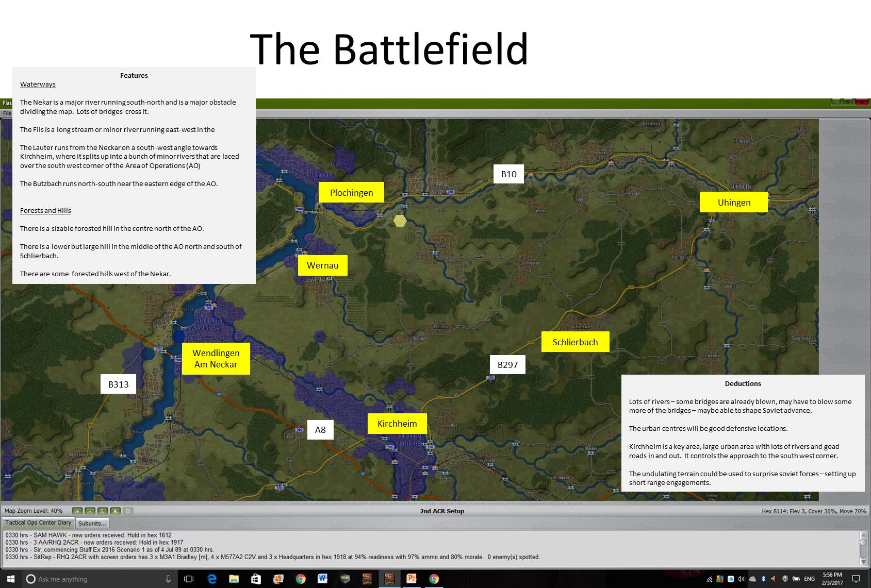The image size is (871, 588).
Task: Open the Chrome icon right of PowerPoint
Action: pyautogui.click(x=434, y=579)
